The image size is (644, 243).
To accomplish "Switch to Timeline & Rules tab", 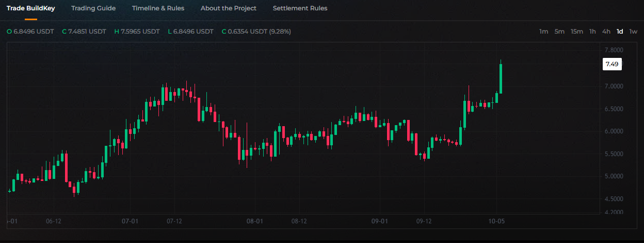I will 158,8.
